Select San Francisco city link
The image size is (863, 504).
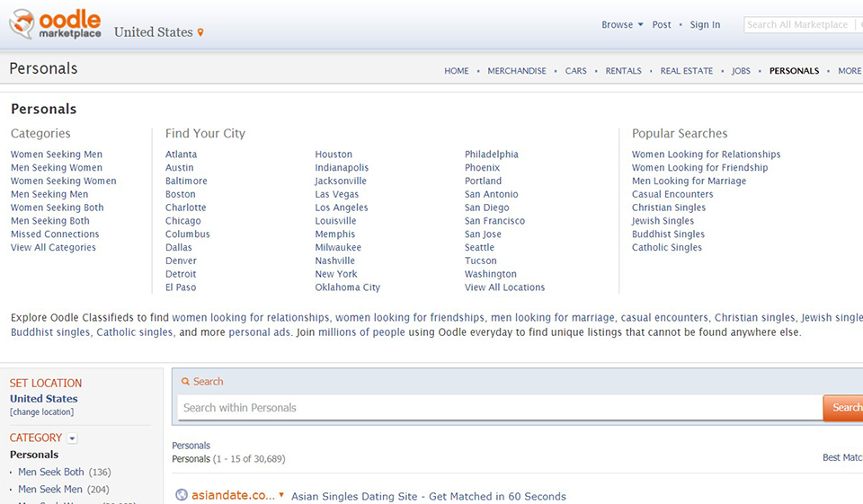[494, 221]
